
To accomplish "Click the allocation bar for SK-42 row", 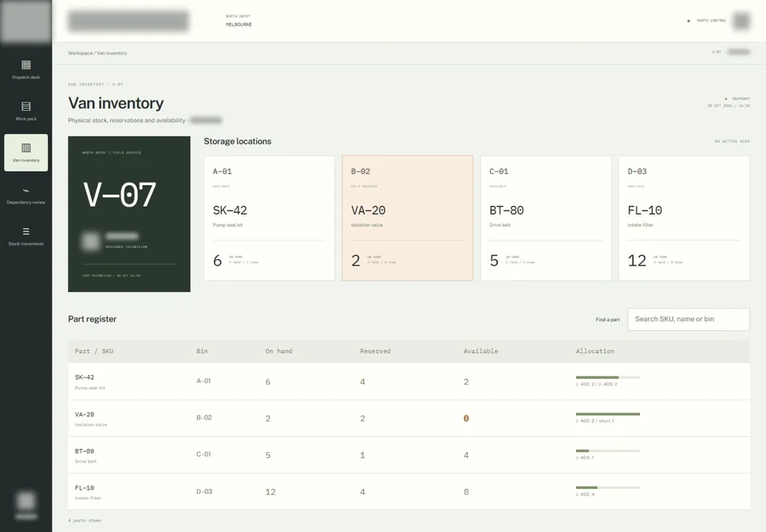I will [608, 377].
